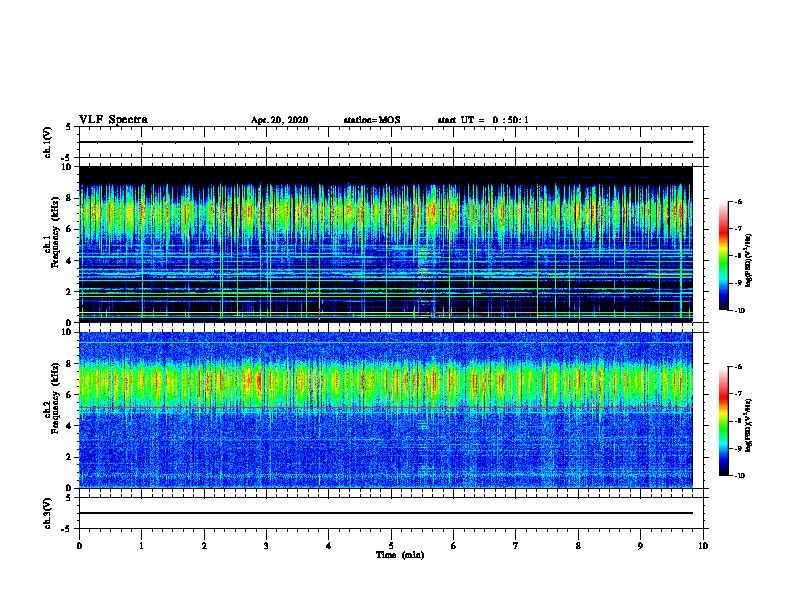Click time axis tick label "5"
The image size is (792, 612).
[391, 546]
